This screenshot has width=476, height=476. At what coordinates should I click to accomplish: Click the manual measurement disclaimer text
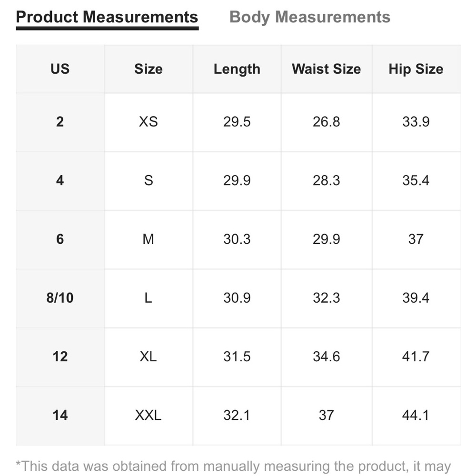pyautogui.click(x=233, y=466)
